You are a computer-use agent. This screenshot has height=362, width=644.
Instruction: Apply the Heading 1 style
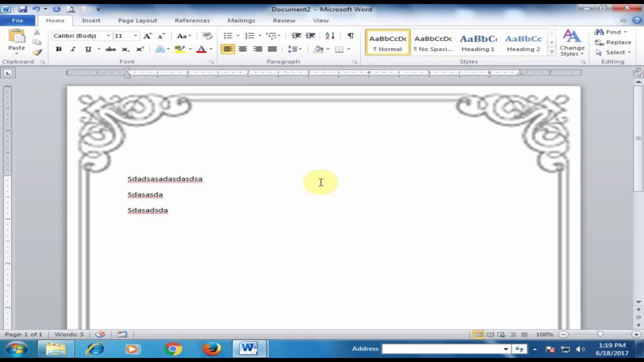[477, 43]
